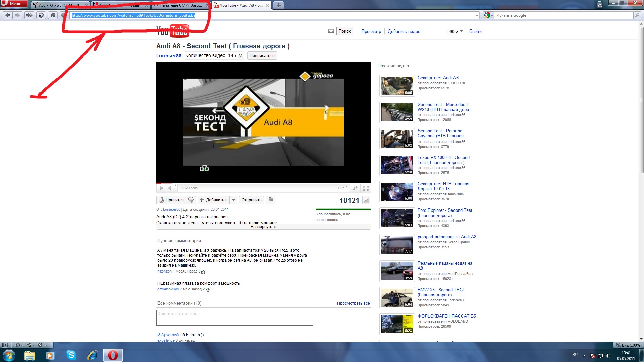Image resolution: width=644 pixels, height=362 pixels.
Task: Click the Opera home page icon
Action: pyautogui.click(x=53, y=15)
